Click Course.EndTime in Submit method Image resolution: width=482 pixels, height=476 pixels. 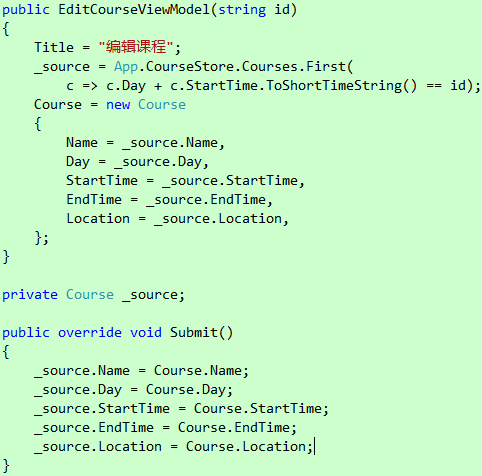tap(234, 428)
